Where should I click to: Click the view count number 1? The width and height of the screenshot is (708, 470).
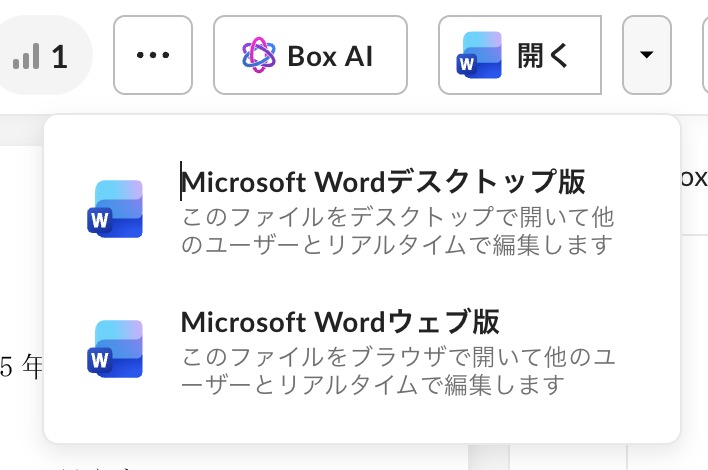59,57
